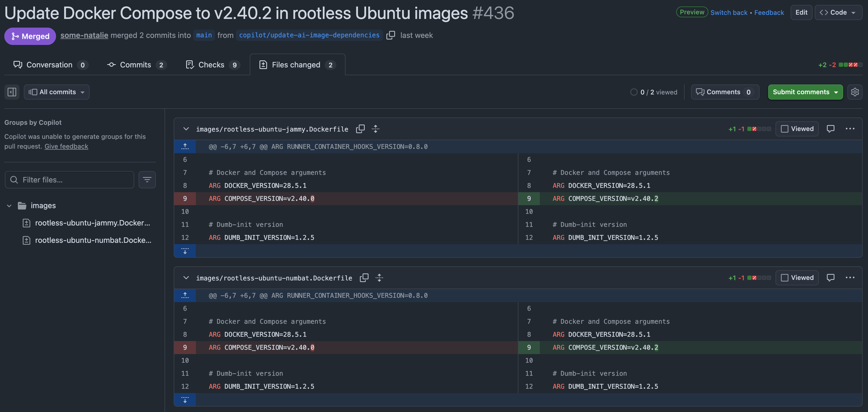Click the file filter options icon
This screenshot has width=868, height=412.
147,180
